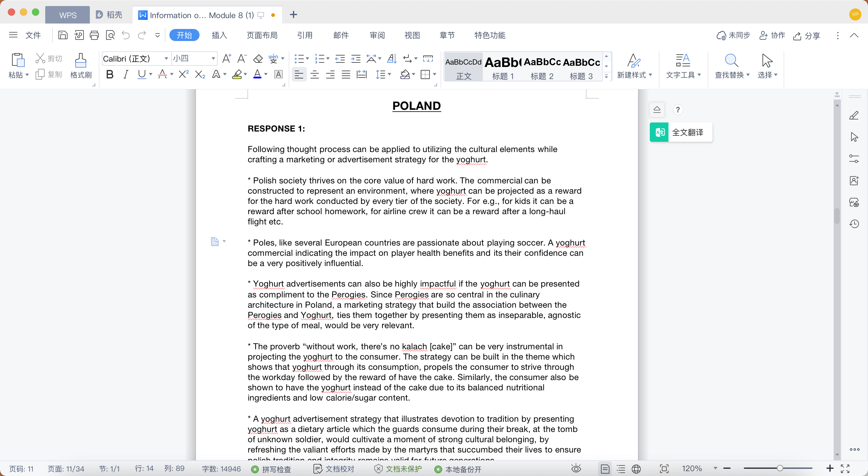868x476 pixels.
Task: Expand the styles gallery more arrow
Action: [x=606, y=76]
